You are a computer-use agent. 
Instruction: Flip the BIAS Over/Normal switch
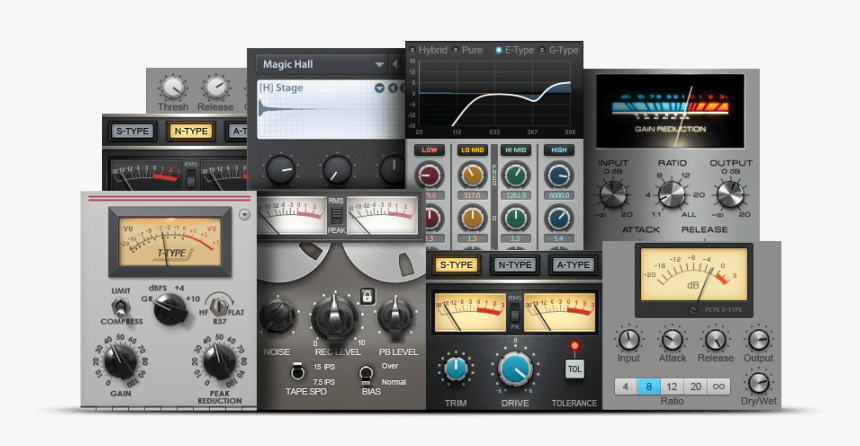[x=366, y=374]
